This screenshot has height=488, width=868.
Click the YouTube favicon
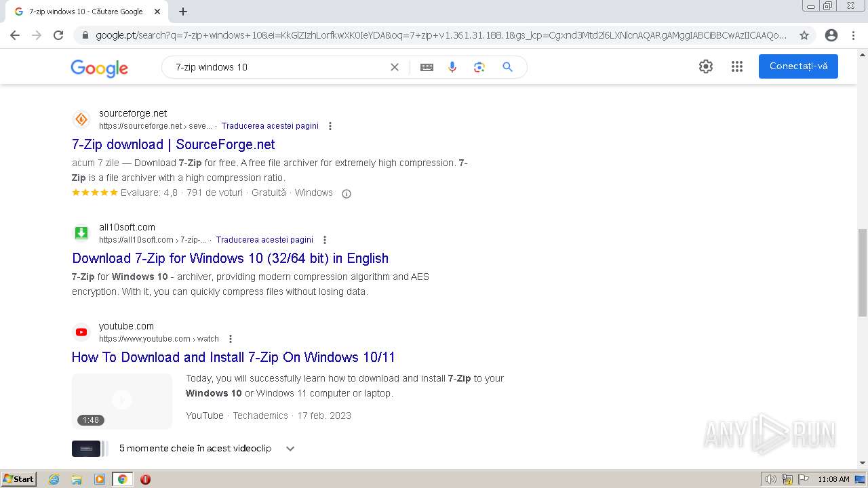(81, 332)
